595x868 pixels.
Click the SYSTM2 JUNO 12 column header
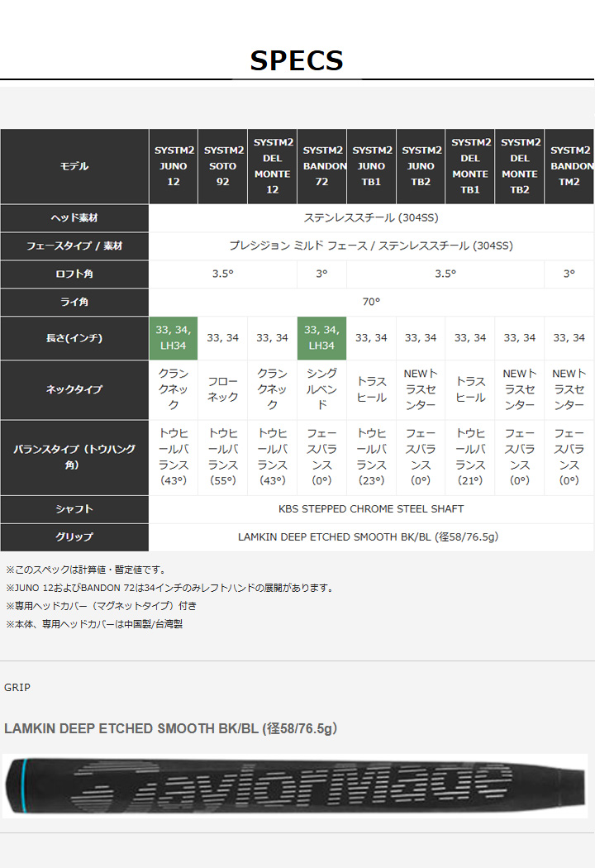pos(174,166)
